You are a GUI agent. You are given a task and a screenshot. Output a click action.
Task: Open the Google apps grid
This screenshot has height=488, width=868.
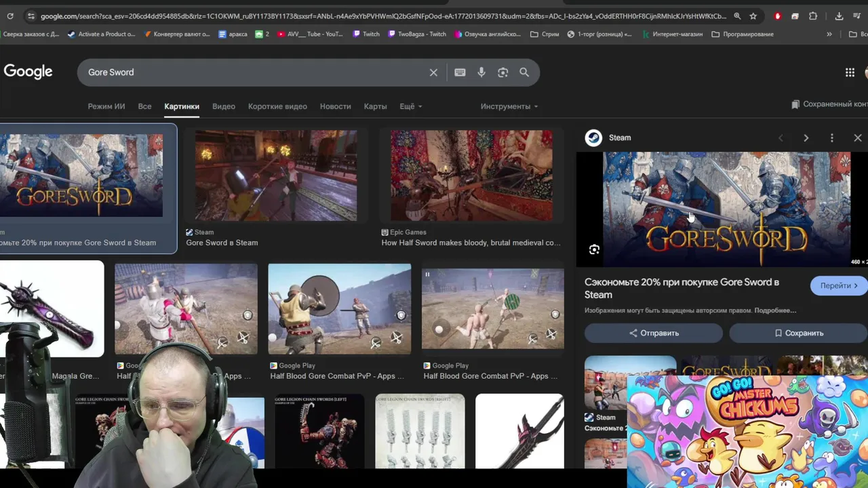(x=850, y=73)
